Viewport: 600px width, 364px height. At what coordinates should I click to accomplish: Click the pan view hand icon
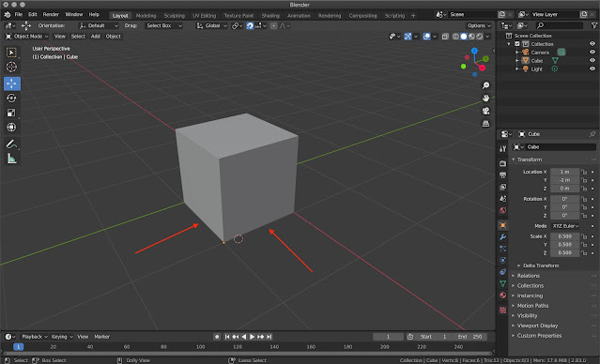pos(485,99)
